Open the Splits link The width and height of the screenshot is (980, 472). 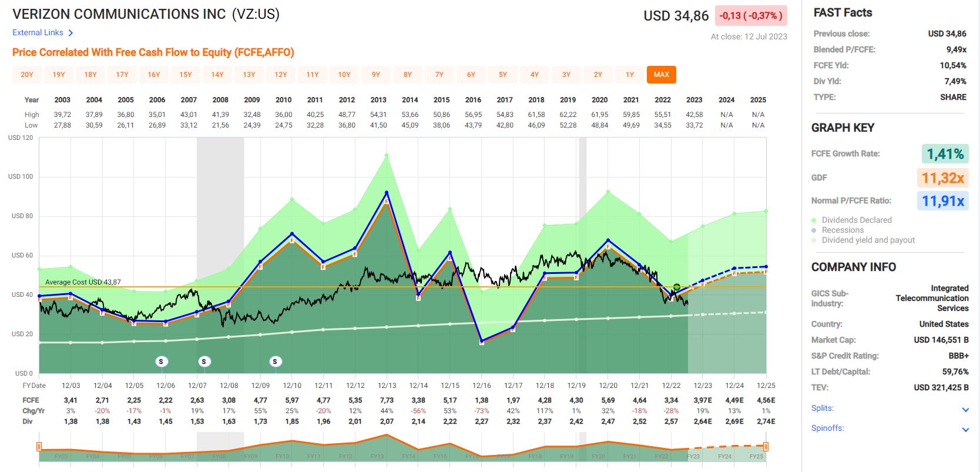pos(823,408)
